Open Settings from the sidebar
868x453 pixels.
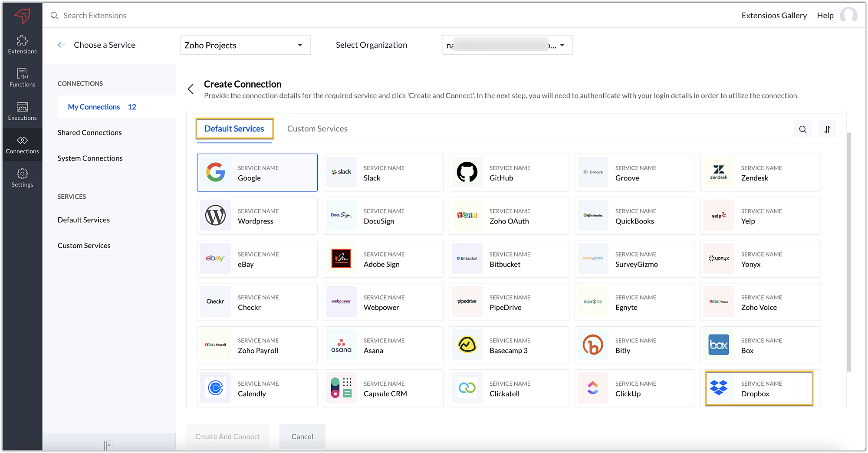coord(22,178)
